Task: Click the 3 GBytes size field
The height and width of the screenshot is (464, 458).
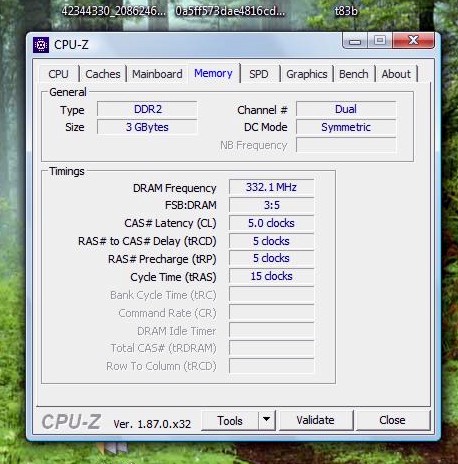Action: 147,127
